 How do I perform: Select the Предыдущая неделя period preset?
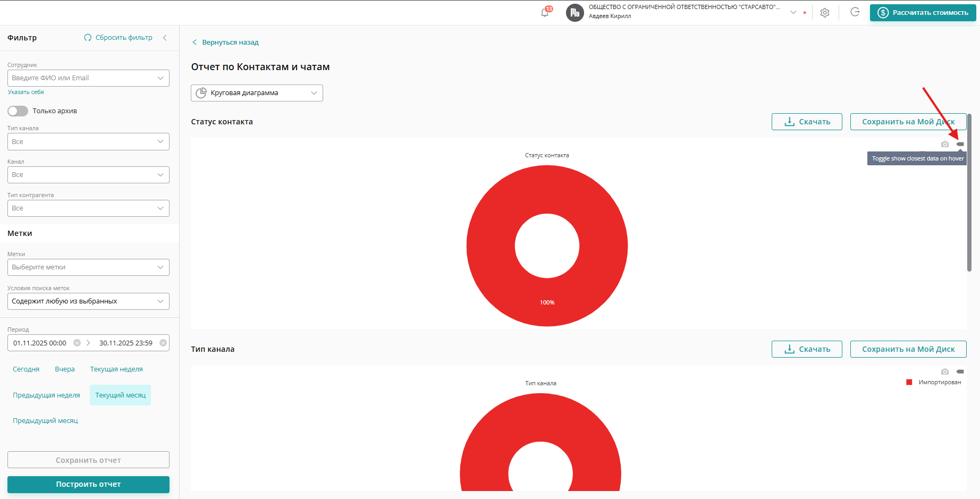(x=46, y=395)
